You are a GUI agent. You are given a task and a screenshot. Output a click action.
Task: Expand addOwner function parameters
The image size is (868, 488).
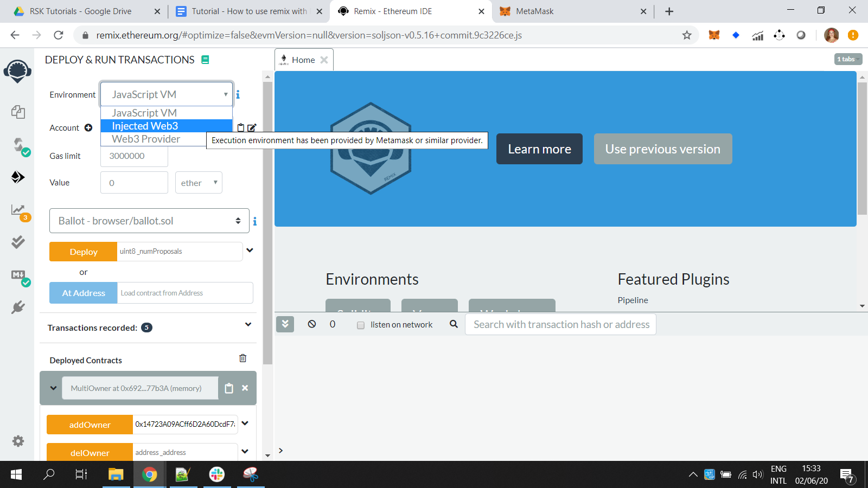click(x=245, y=423)
